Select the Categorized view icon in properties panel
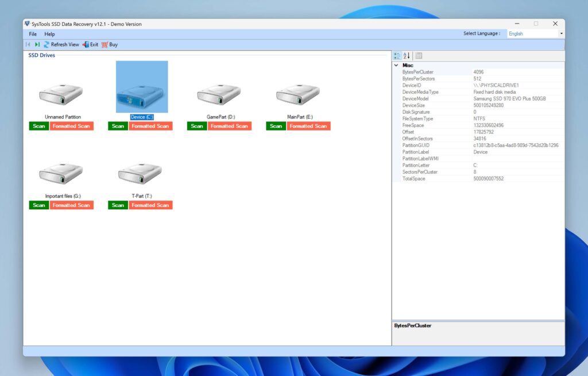 tap(397, 55)
